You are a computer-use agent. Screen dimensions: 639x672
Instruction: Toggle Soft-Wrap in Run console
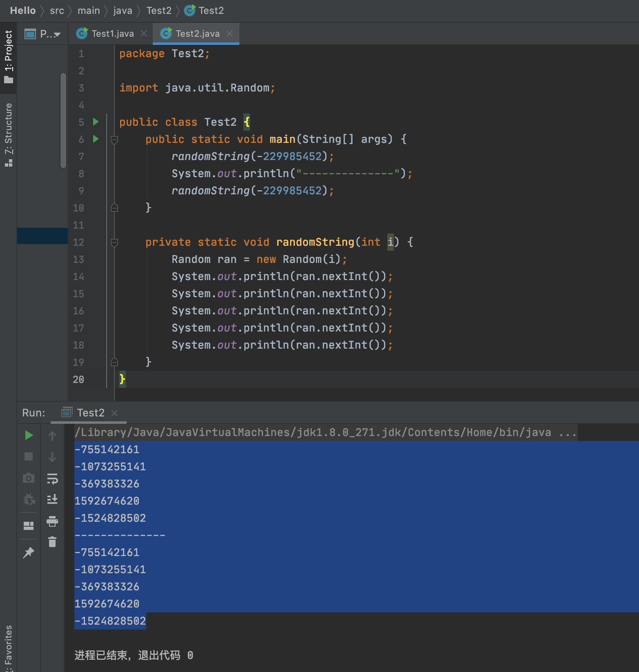click(x=52, y=478)
